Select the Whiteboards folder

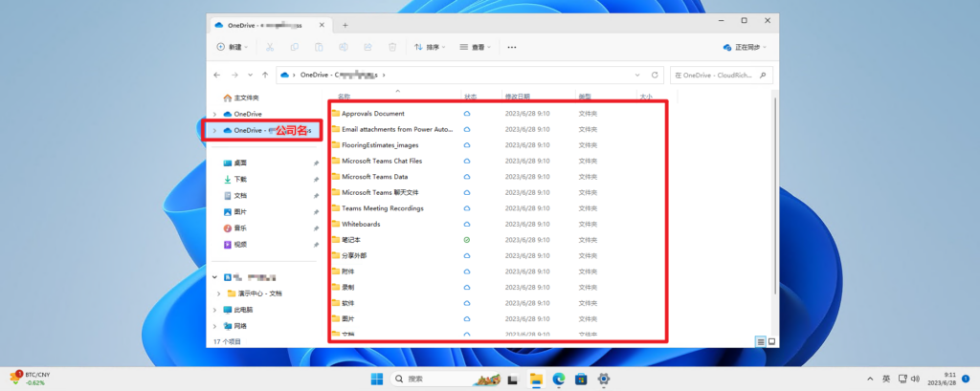(361, 224)
